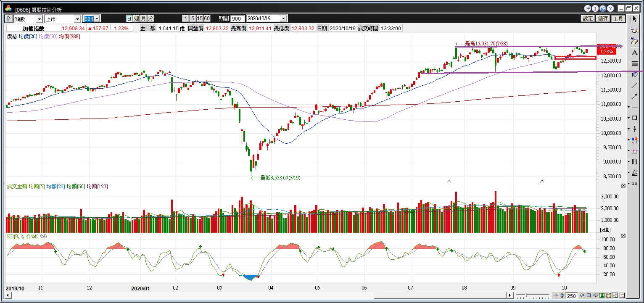
Task: Click the square stop icon at bottom
Action: click(x=589, y=296)
